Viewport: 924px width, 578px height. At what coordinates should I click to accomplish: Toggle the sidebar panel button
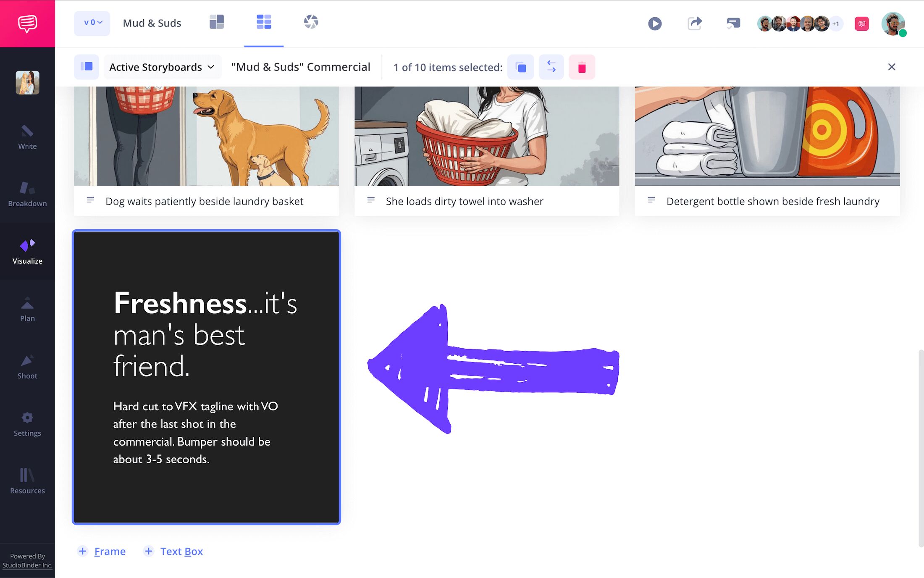point(87,67)
